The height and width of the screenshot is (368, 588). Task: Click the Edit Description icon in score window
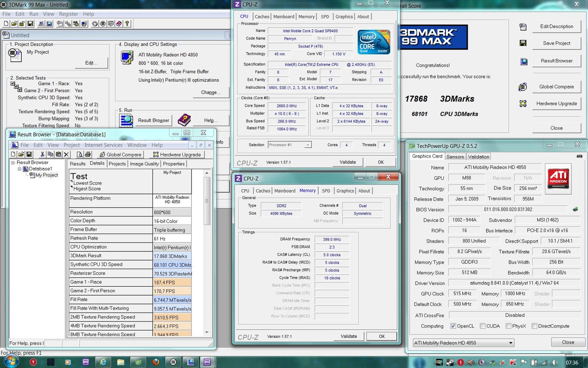[523, 26]
